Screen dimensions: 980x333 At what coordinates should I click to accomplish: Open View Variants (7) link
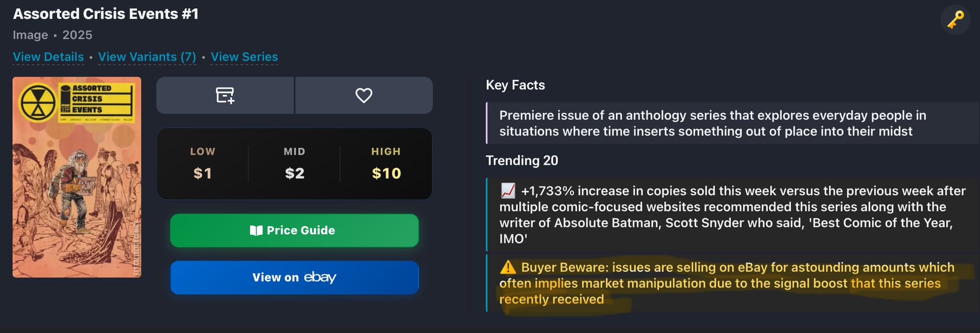click(x=147, y=57)
